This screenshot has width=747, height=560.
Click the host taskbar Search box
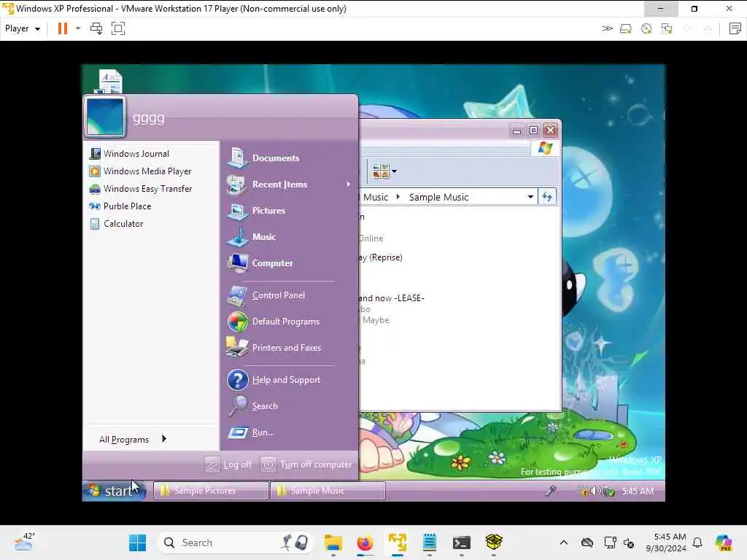click(236, 542)
